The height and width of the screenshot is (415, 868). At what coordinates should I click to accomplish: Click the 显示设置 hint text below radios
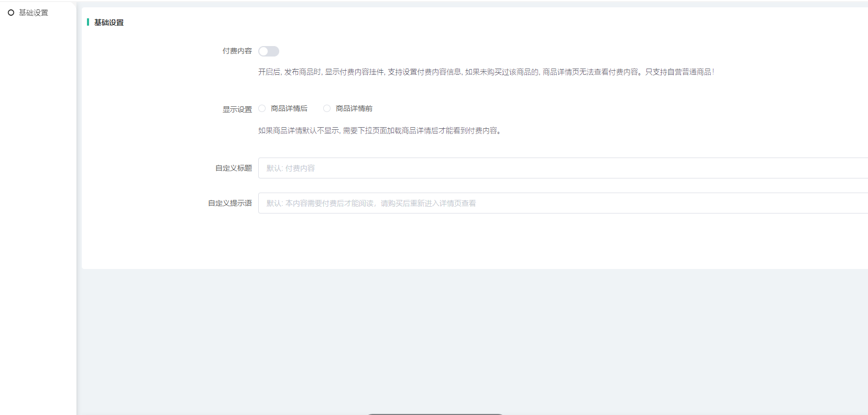coord(380,131)
